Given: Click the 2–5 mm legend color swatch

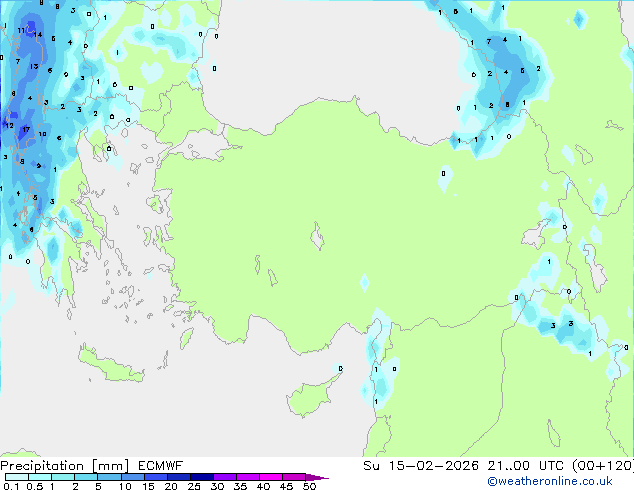Looking at the screenshot, I should [x=86, y=477].
